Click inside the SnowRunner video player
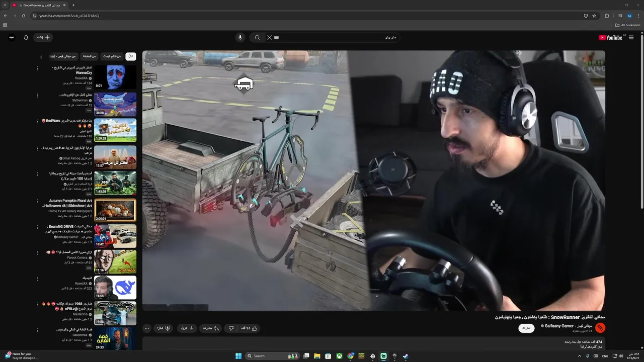 373,180
